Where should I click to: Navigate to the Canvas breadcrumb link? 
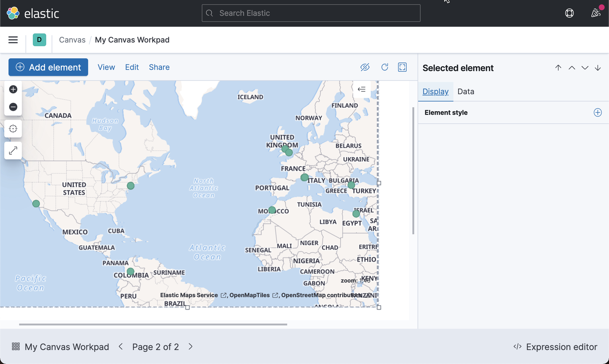pyautogui.click(x=72, y=40)
